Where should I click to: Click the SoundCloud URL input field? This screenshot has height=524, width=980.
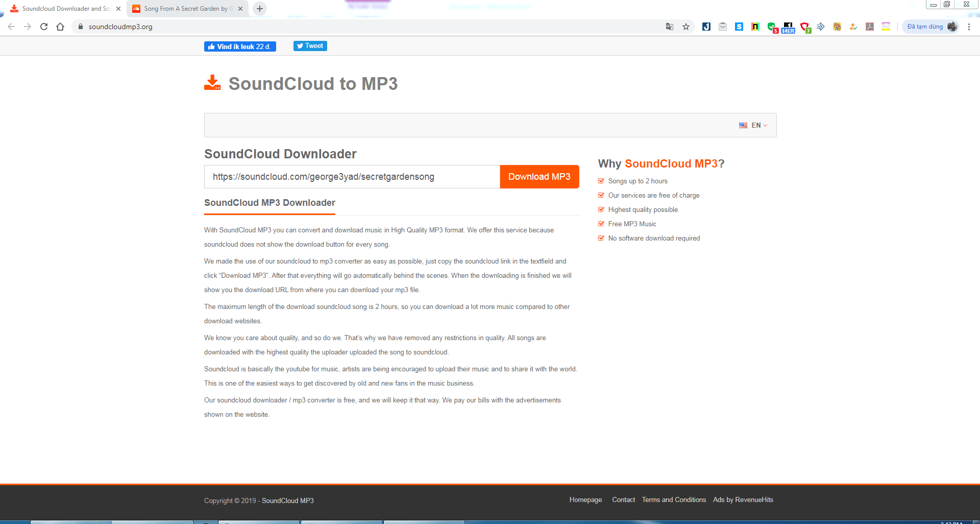coord(352,177)
